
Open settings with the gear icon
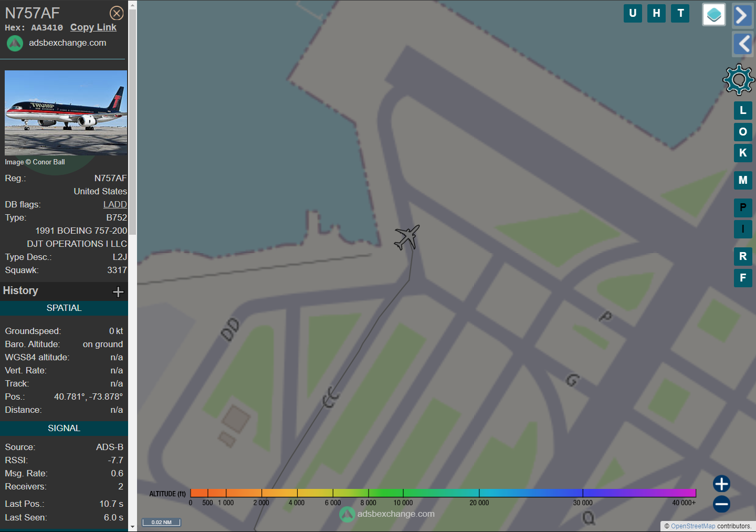click(x=739, y=80)
